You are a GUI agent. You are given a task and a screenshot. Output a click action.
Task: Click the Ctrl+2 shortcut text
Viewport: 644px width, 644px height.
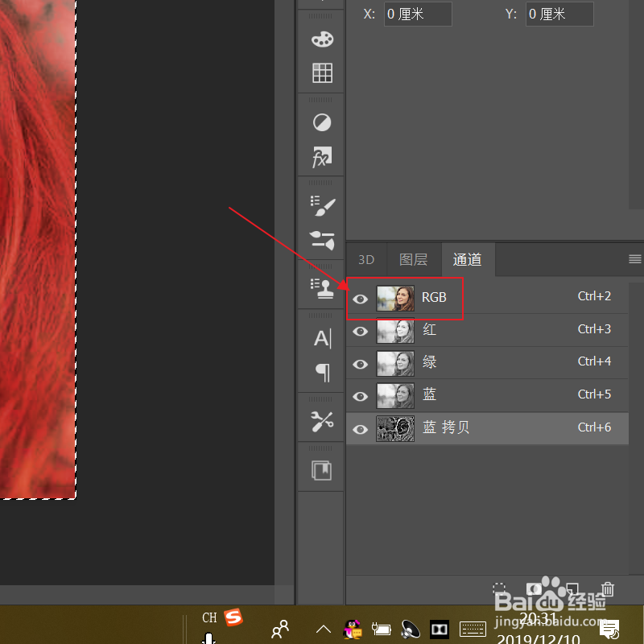tap(594, 296)
